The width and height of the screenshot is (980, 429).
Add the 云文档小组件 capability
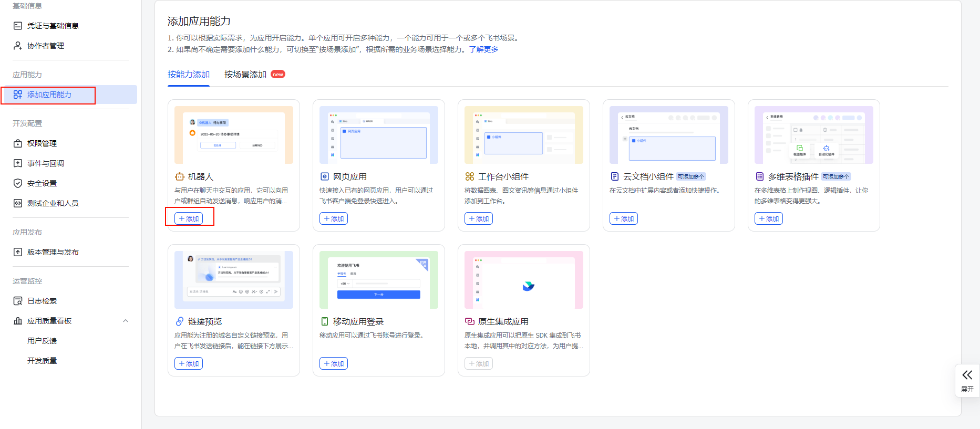click(624, 218)
